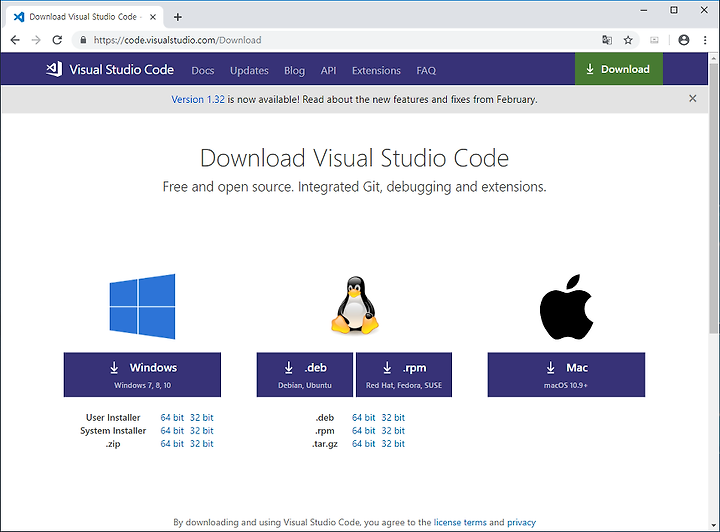Open the Extensions navigation item
Viewport: 720px width, 532px height.
376,70
